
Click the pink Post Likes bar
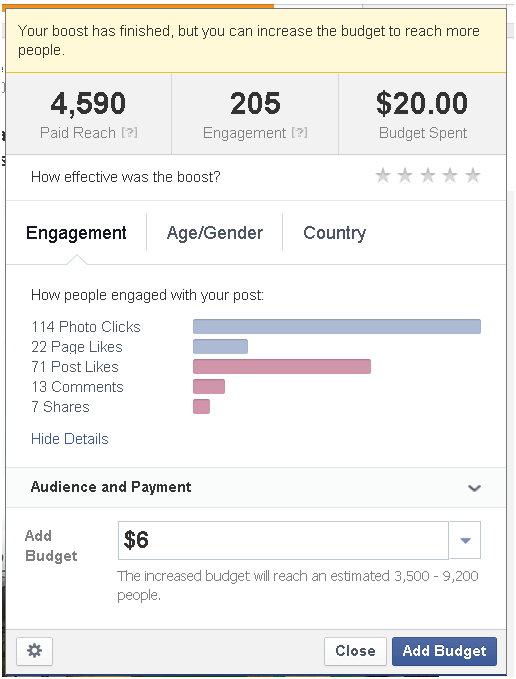282,366
